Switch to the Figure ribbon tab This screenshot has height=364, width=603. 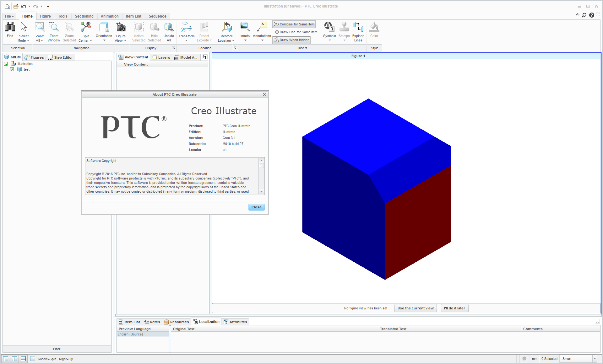click(45, 16)
